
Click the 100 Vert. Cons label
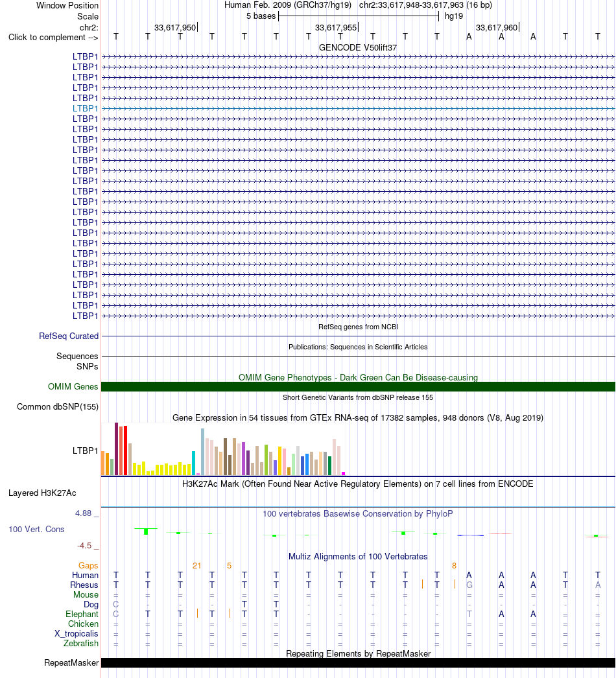pyautogui.click(x=37, y=530)
